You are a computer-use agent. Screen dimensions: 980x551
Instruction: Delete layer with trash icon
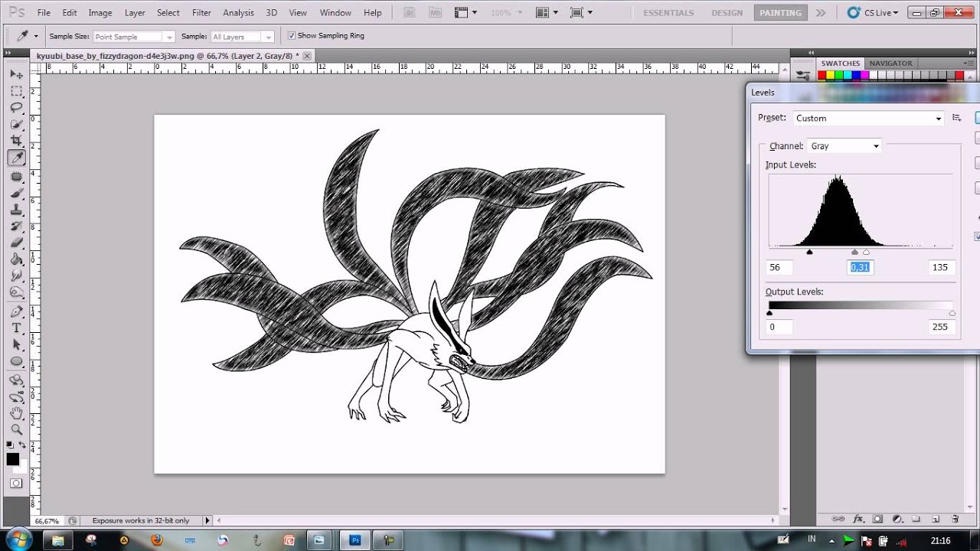[954, 519]
